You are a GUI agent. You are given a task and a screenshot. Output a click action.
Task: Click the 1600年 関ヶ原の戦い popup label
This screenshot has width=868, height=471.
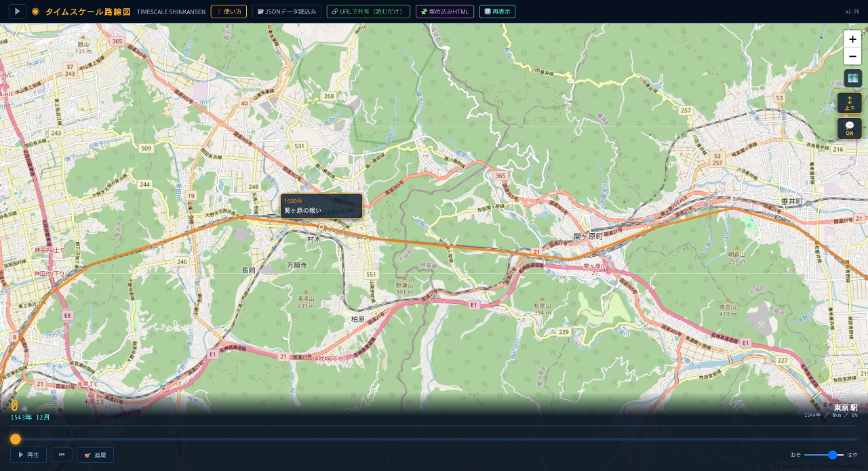(x=321, y=206)
